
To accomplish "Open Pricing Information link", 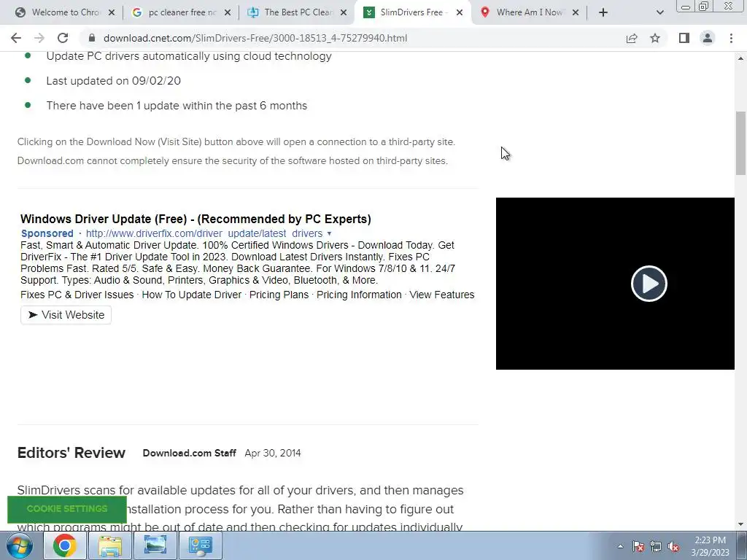I will click(x=359, y=295).
